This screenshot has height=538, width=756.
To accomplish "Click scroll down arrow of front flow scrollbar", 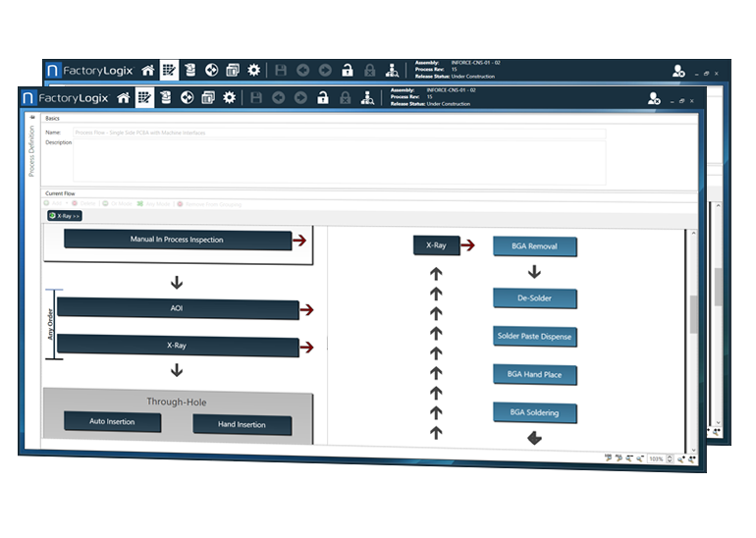I will (694, 450).
